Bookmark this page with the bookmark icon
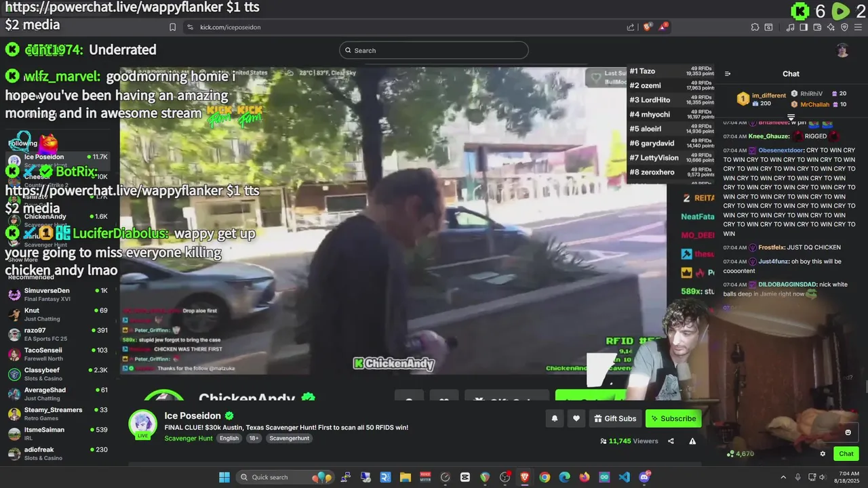The width and height of the screenshot is (868, 488). pyautogui.click(x=172, y=27)
